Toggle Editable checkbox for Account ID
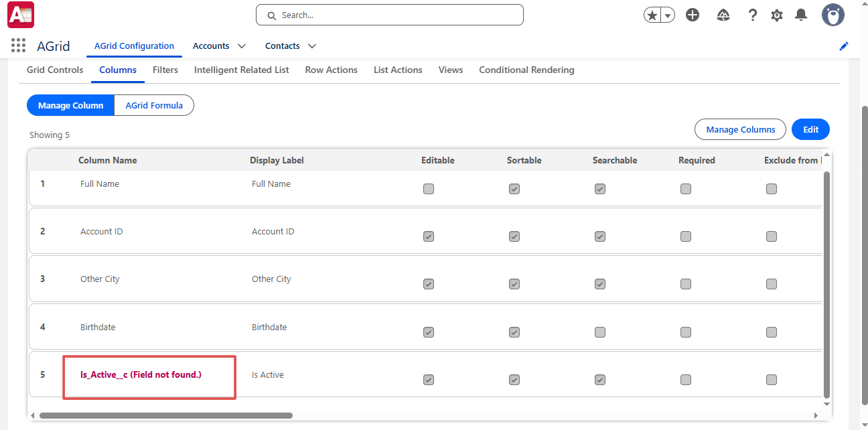 (429, 236)
